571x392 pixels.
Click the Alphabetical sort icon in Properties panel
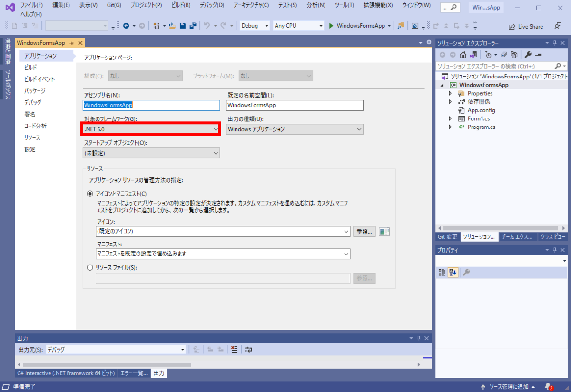(x=453, y=273)
